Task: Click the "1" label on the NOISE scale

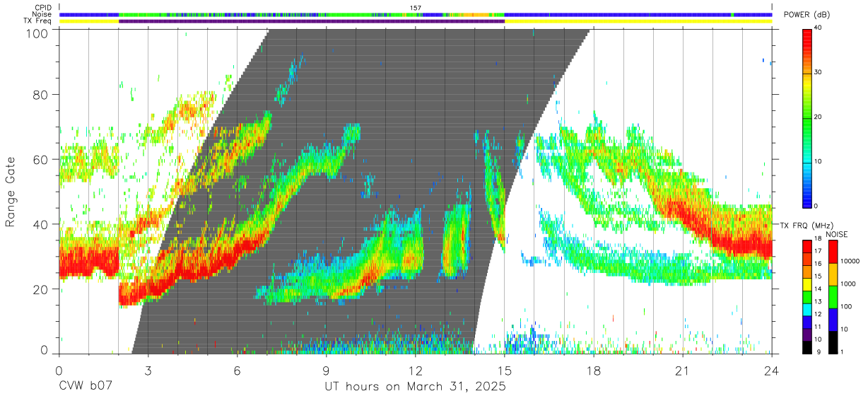Action: 842,352
